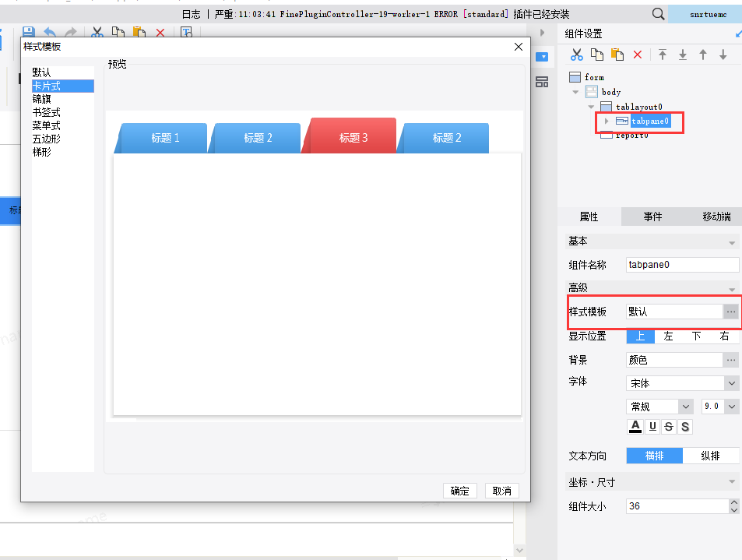This screenshot has width=742, height=560.
Task: Open the 9.0 font size dropdown
Action: (x=732, y=406)
